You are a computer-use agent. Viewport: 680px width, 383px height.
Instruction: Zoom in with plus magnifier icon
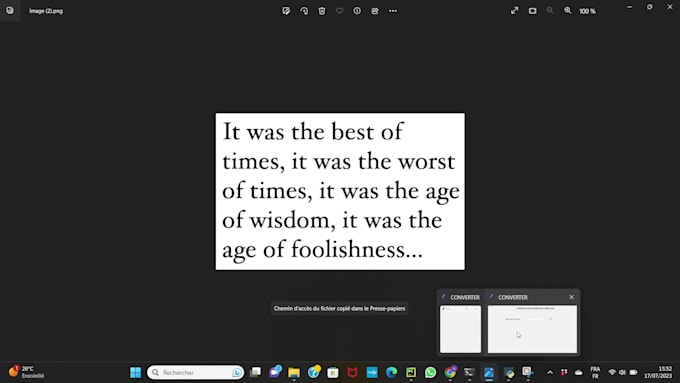click(x=568, y=11)
